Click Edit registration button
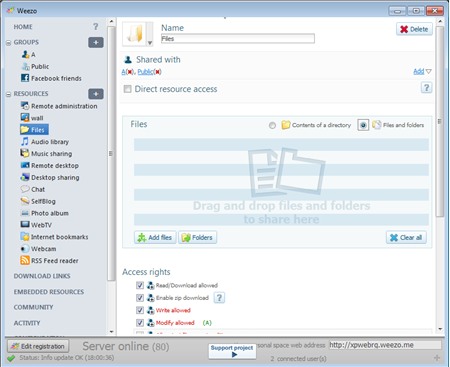The width and height of the screenshot is (450, 367). point(38,346)
